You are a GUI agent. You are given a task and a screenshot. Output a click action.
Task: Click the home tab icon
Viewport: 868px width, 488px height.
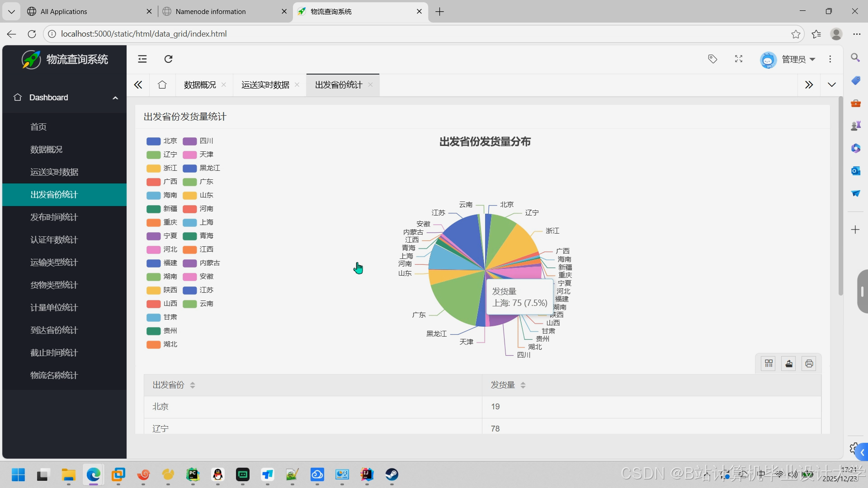click(162, 85)
